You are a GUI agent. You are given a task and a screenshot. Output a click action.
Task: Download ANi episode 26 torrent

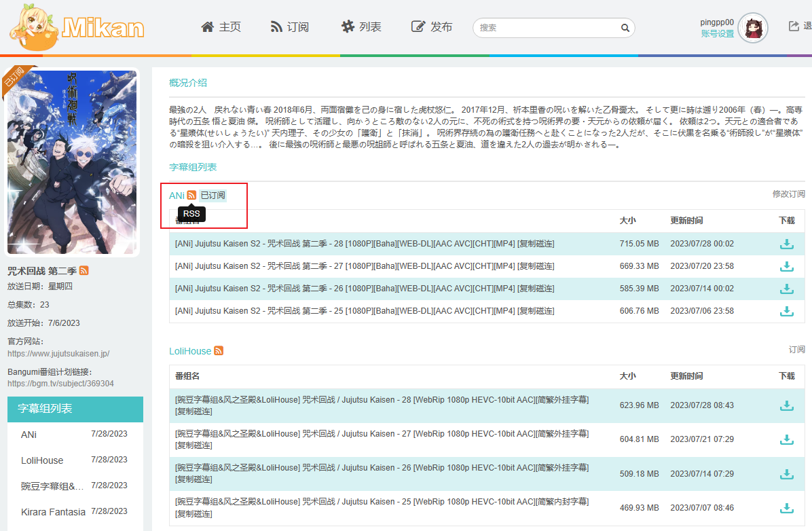[x=787, y=289]
